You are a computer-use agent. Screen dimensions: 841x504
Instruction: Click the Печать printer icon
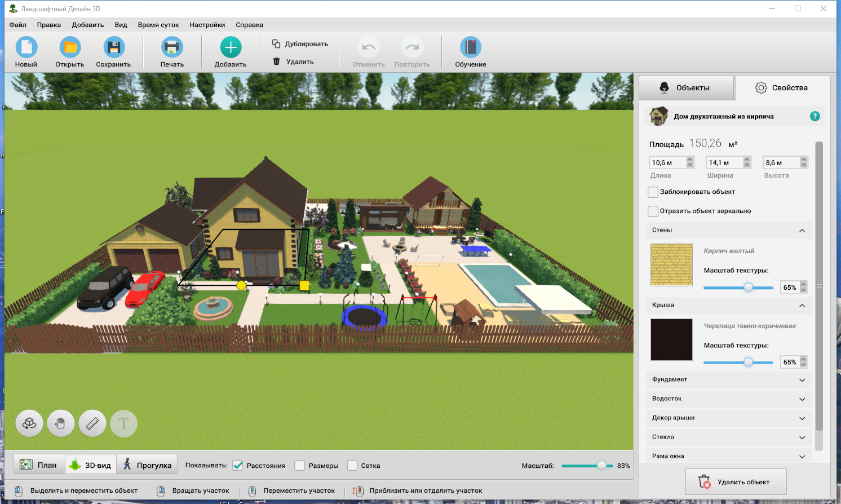pos(172,47)
